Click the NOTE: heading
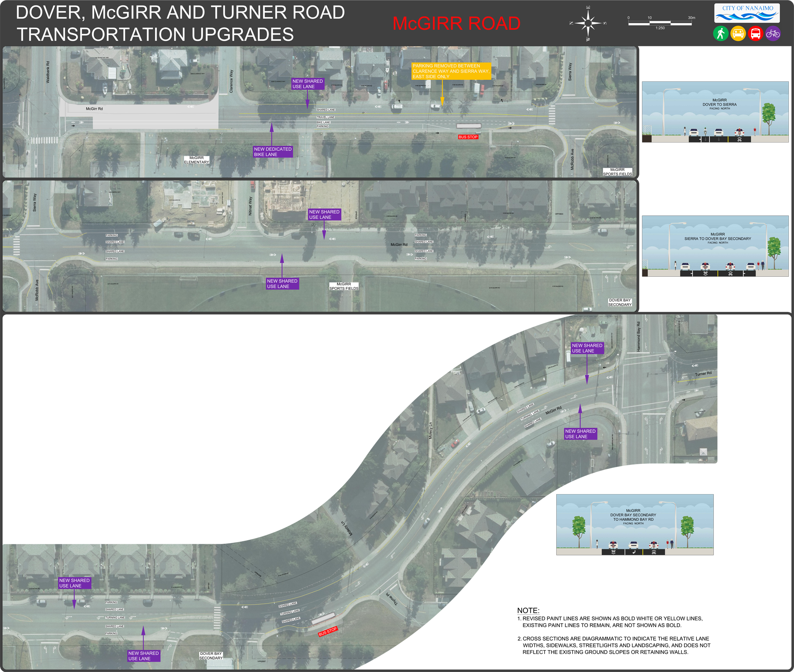 point(528,610)
